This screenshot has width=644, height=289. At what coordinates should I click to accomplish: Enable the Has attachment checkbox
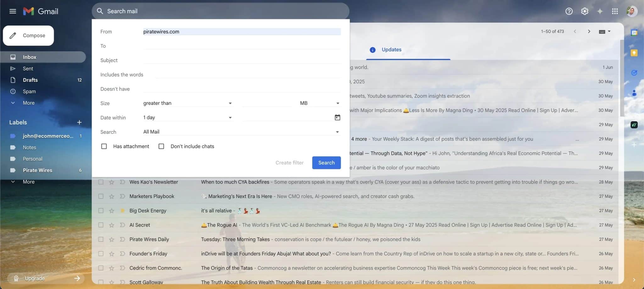point(104,146)
